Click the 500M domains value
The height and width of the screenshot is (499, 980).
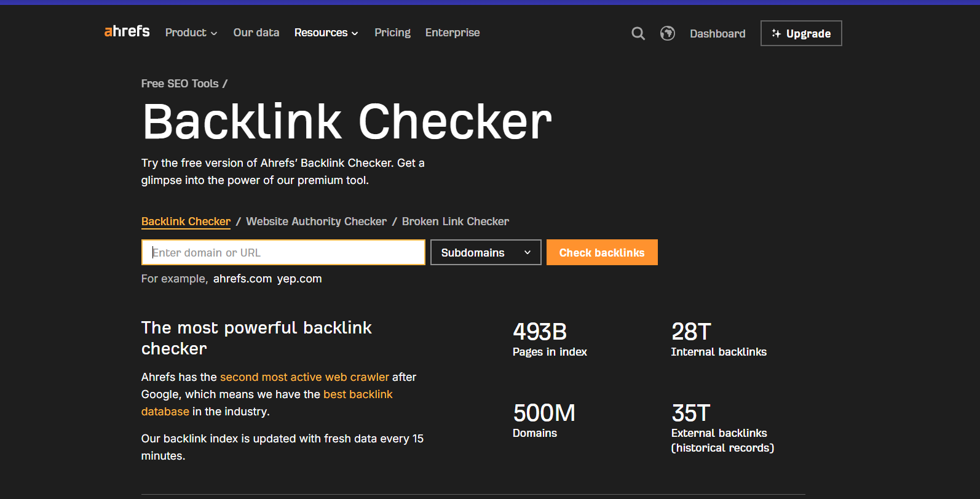(544, 413)
